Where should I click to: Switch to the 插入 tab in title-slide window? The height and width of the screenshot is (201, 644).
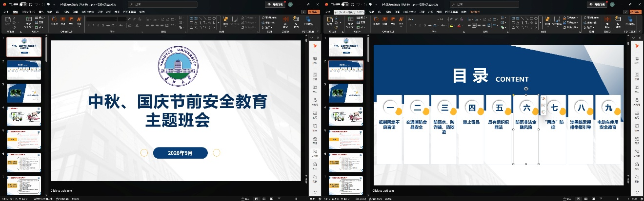click(41, 12)
